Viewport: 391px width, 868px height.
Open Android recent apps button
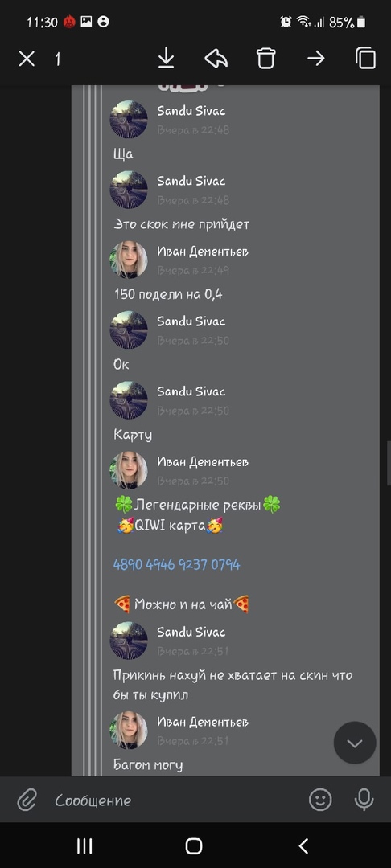coord(84,845)
